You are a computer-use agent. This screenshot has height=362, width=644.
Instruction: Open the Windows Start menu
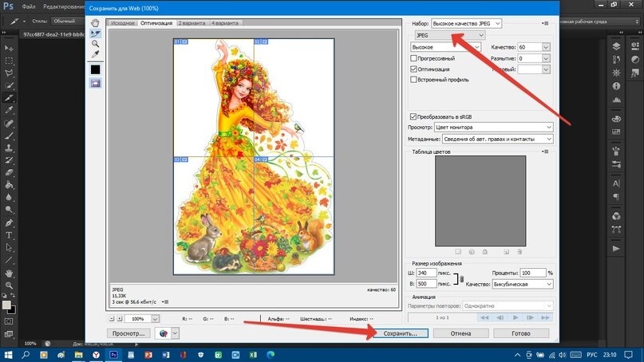coord(8,355)
